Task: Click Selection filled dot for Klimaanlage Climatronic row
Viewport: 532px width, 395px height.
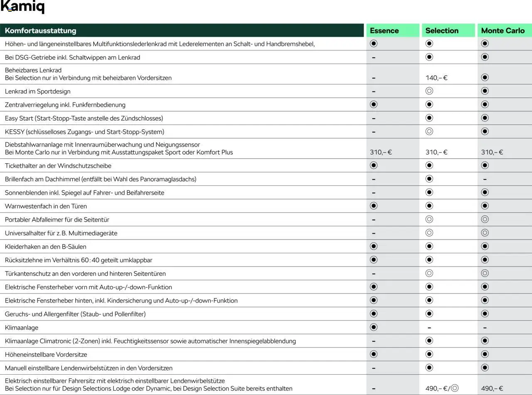Action: (429, 341)
